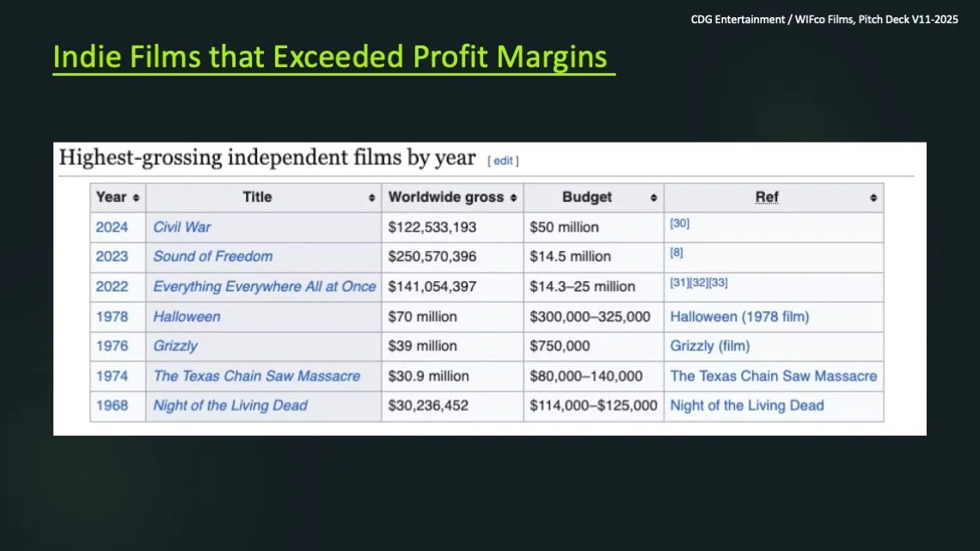The height and width of the screenshot is (551, 980).
Task: Click the Budget column header label
Action: click(x=587, y=197)
